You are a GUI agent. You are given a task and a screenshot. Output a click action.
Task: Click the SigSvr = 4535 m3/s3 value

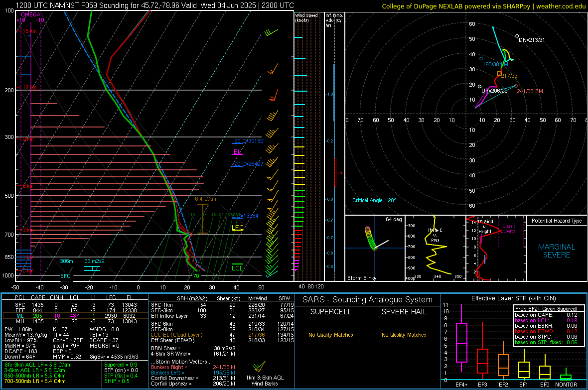[x=114, y=357]
